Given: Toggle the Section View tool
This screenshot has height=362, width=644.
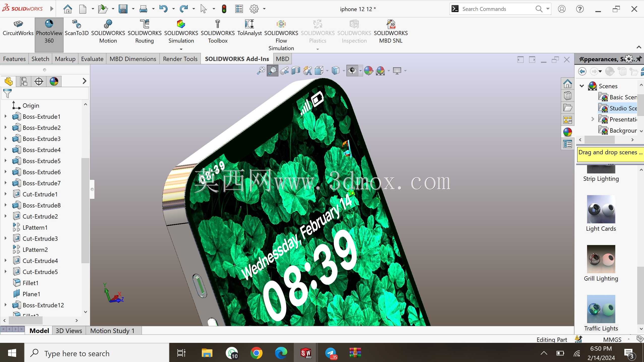Looking at the screenshot, I should tap(296, 71).
